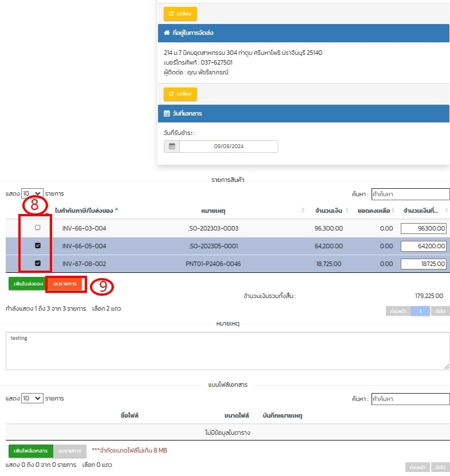Click the หมายเหตุ textarea containing testing
The image size is (450, 476).
(227, 351)
